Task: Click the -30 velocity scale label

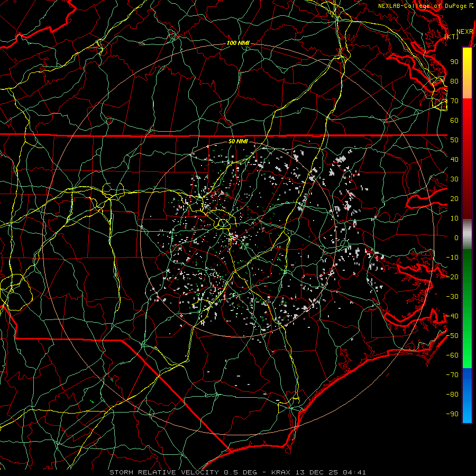Action: tap(452, 297)
